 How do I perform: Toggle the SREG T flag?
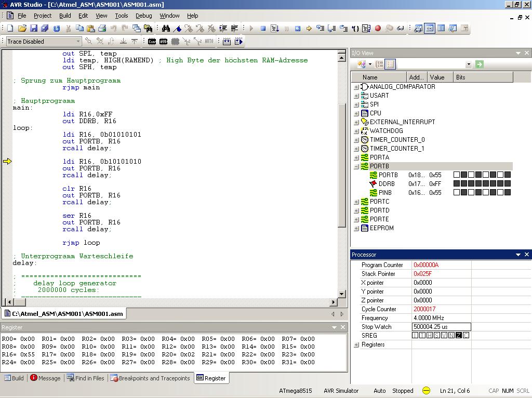click(422, 335)
